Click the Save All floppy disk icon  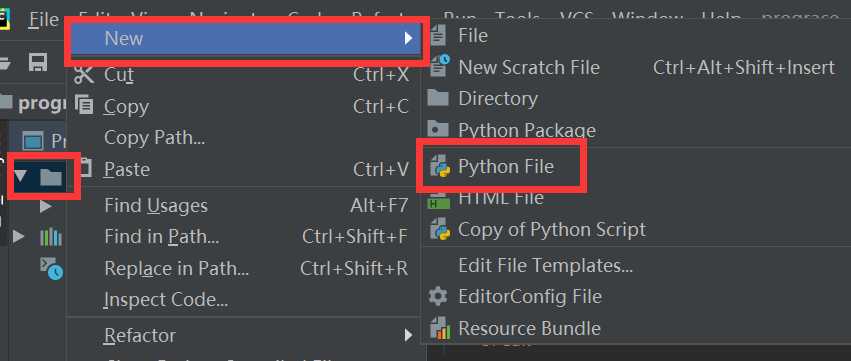point(38,63)
